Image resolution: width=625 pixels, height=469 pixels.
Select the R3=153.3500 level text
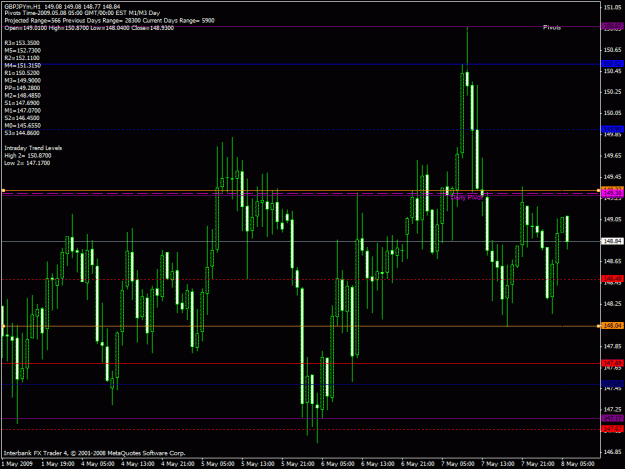pos(22,43)
